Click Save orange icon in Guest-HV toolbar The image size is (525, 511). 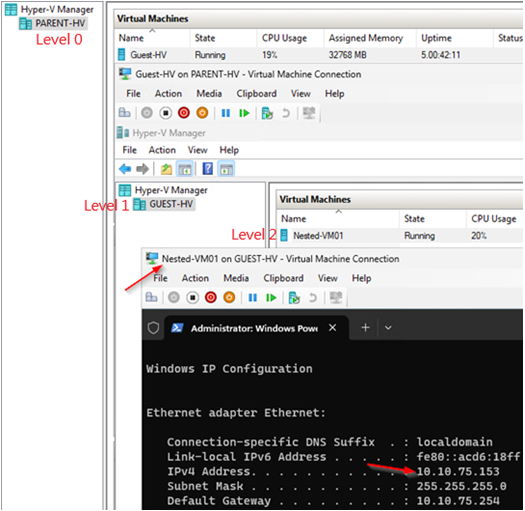pyautogui.click(x=202, y=113)
